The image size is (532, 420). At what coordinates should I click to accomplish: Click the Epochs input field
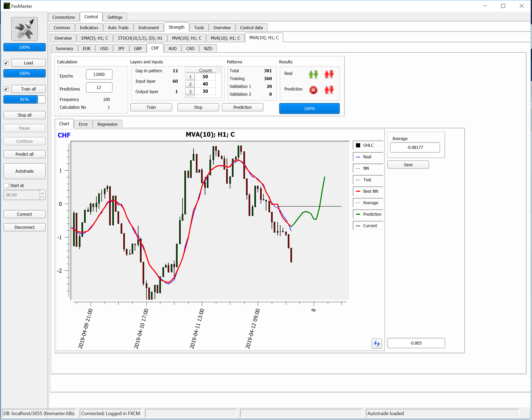(x=99, y=74)
